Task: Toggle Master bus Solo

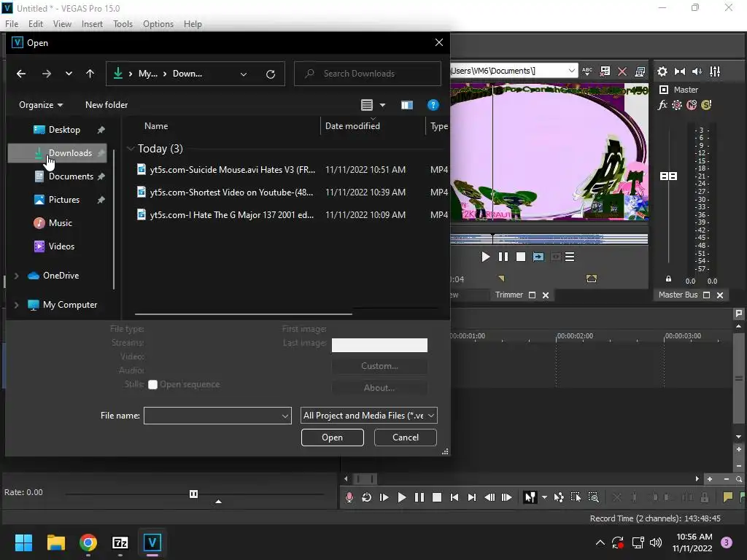Action: 706,105
